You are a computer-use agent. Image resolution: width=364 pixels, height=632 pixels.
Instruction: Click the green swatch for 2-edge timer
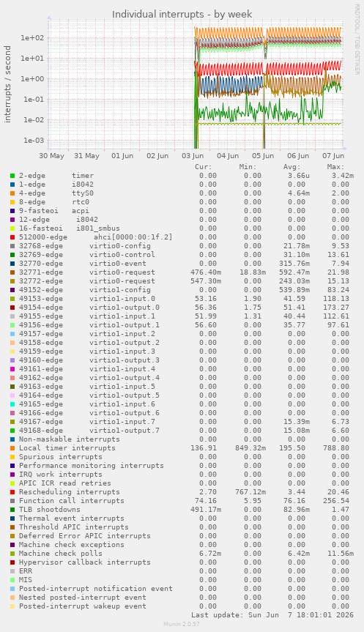pos(12,176)
